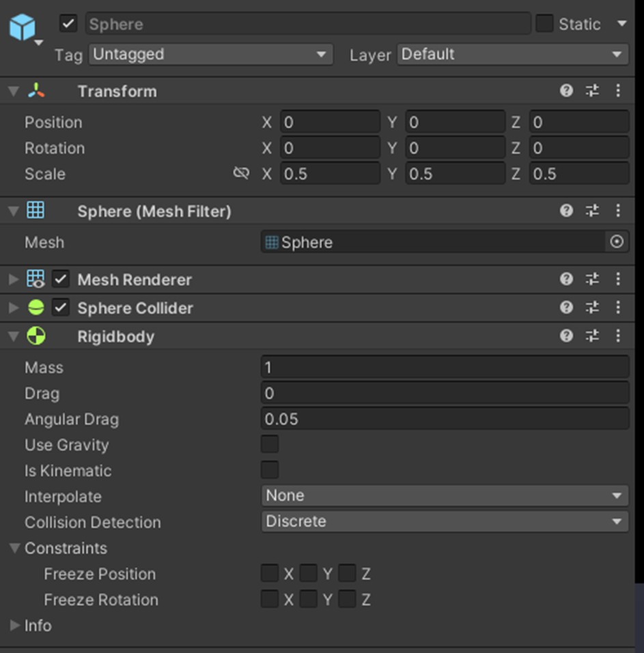Click the Mesh field showing Sphere
644x653 pixels.
point(433,242)
